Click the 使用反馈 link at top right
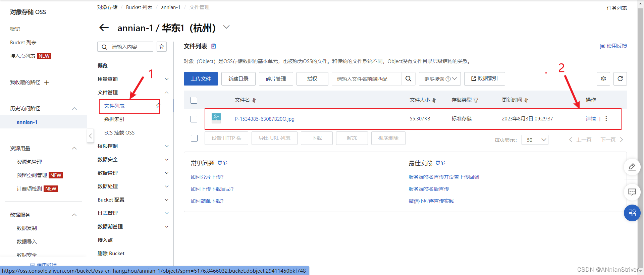Image resolution: width=644 pixels, height=275 pixels. click(x=613, y=46)
